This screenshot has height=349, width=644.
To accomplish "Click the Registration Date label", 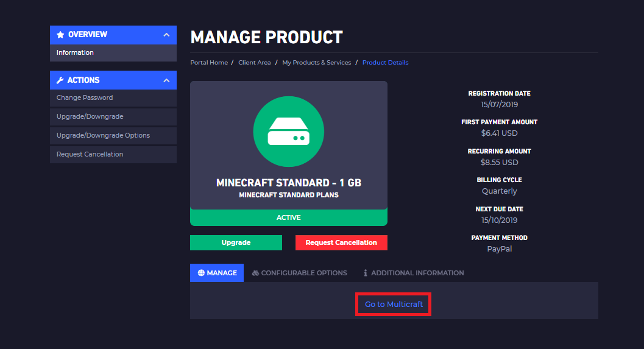I will click(500, 94).
